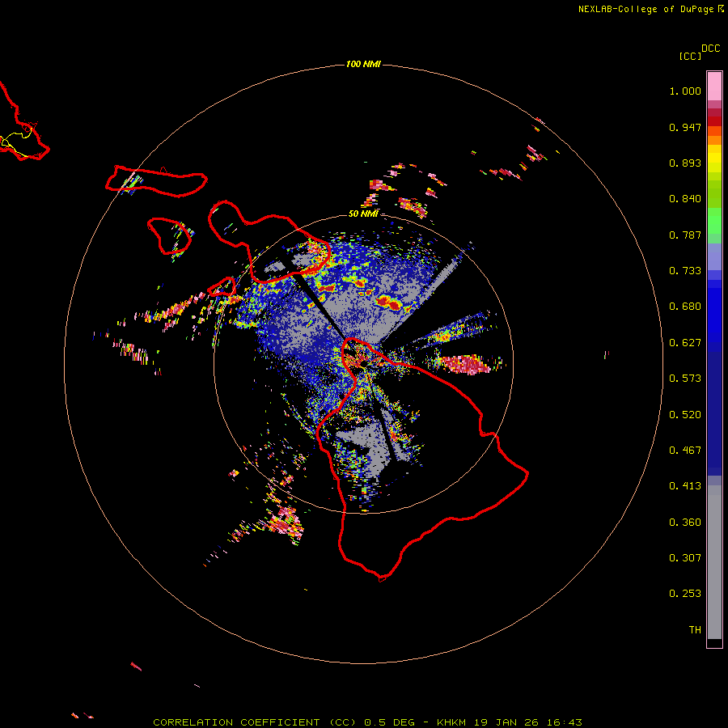Select the 0.840 scale value

click(x=685, y=199)
